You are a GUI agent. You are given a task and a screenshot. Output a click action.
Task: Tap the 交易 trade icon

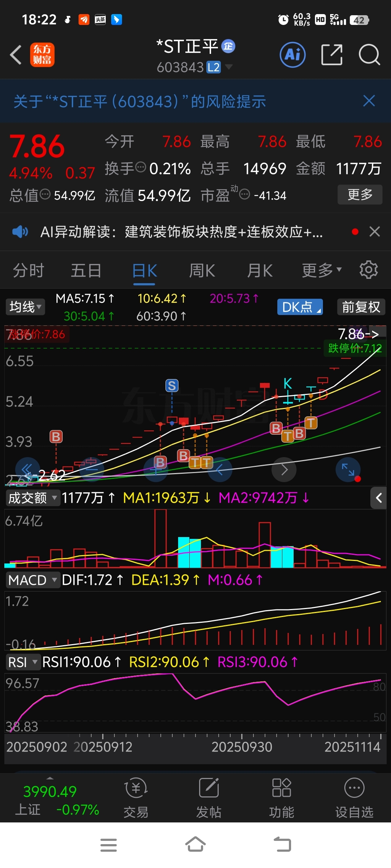point(136,797)
